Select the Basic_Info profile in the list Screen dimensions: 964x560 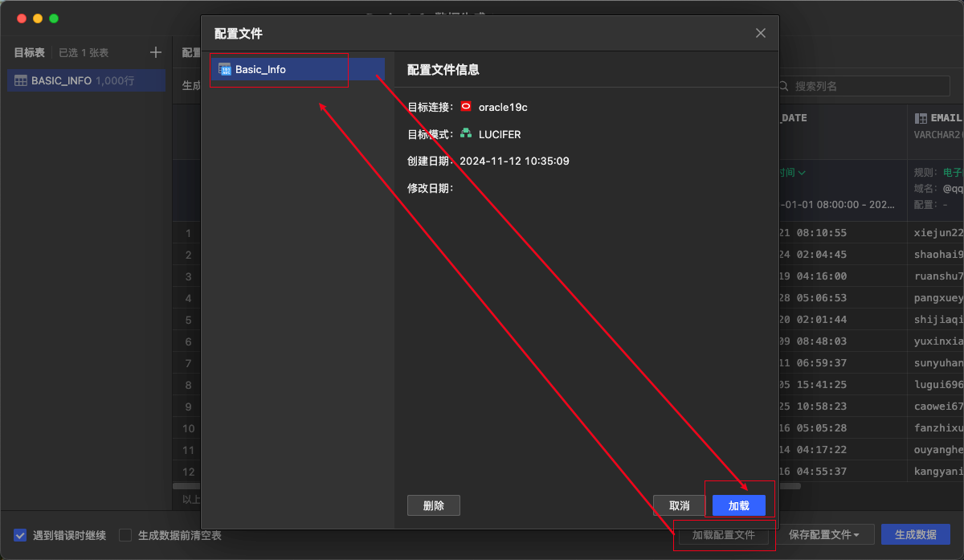(x=296, y=70)
